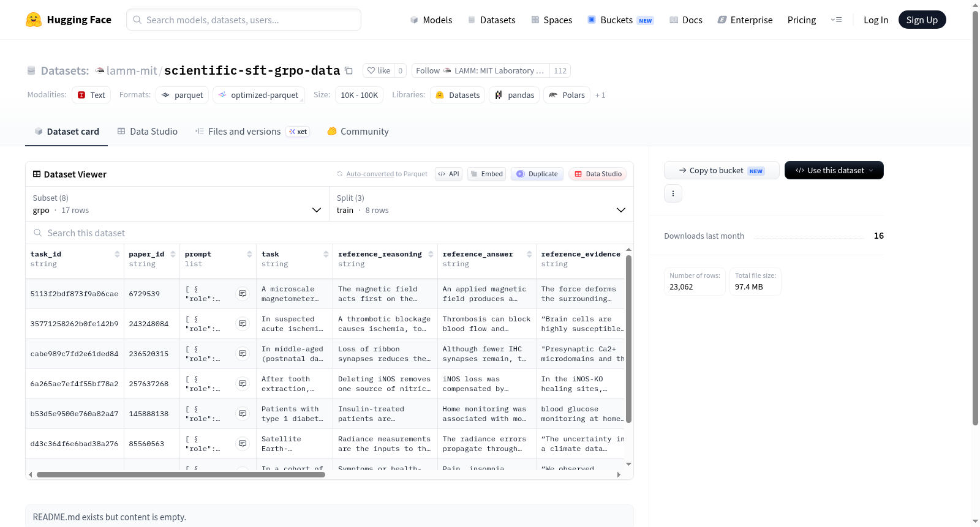Select the Datasets library tag

click(458, 95)
